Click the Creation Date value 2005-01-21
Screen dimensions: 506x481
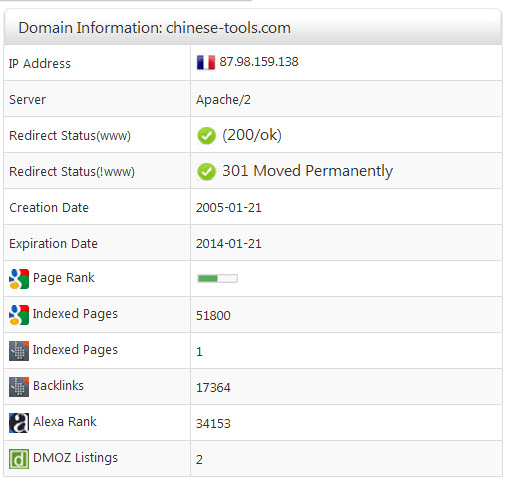coord(229,208)
